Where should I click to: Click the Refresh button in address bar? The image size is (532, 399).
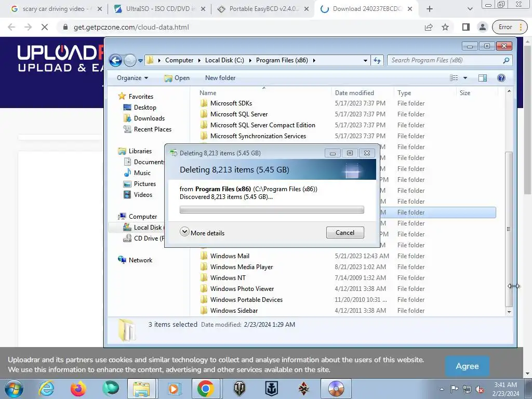pos(377,60)
